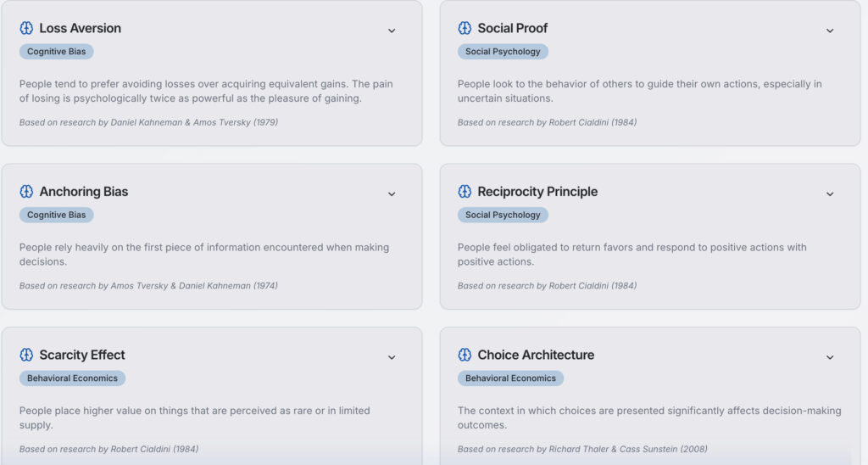Image resolution: width=868 pixels, height=465 pixels.
Task: Select the Cognitive Bias tag under Loss Aversion
Action: pos(57,52)
